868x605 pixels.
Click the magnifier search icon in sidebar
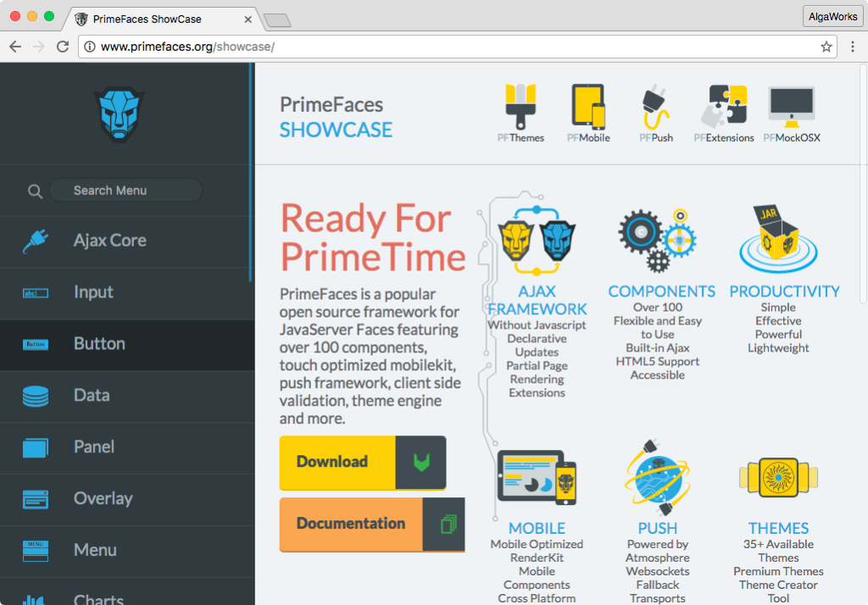35,191
